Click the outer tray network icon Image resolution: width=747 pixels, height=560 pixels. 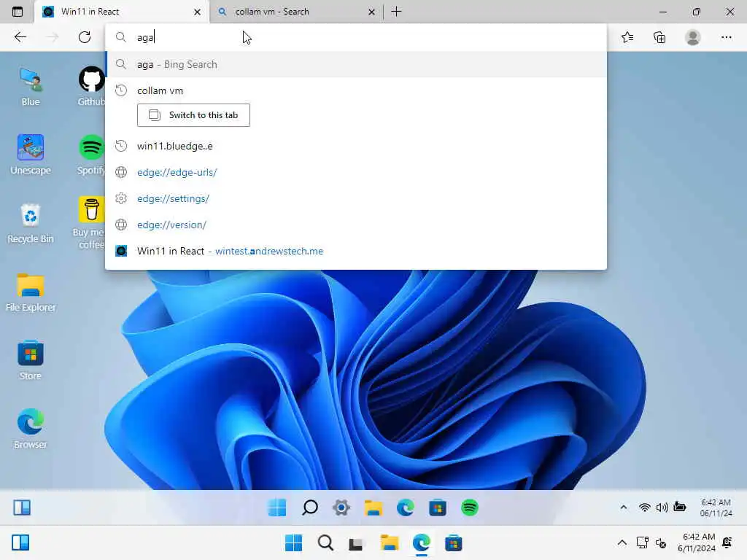click(x=642, y=542)
